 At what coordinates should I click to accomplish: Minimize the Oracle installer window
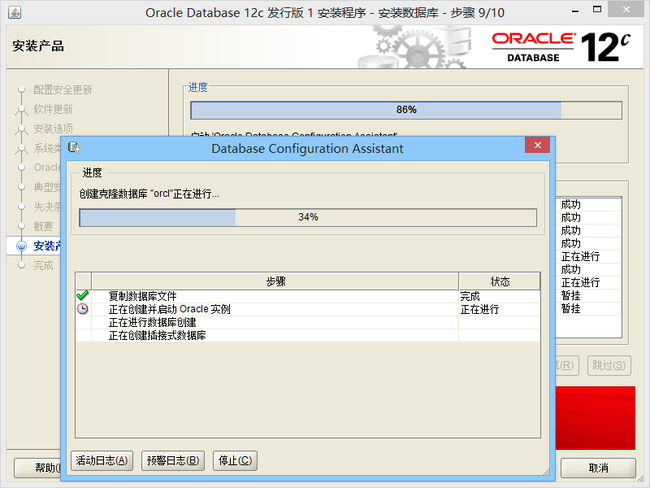pyautogui.click(x=575, y=11)
